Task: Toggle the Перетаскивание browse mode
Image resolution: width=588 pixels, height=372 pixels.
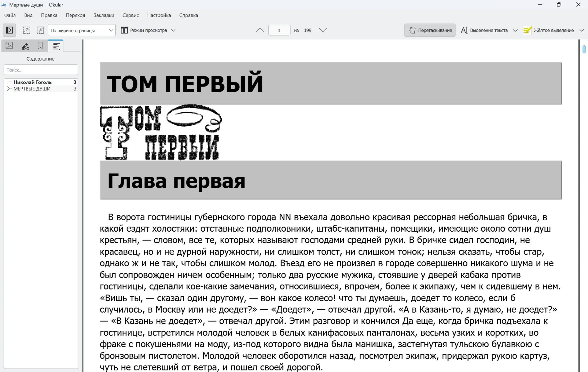Action: point(430,30)
